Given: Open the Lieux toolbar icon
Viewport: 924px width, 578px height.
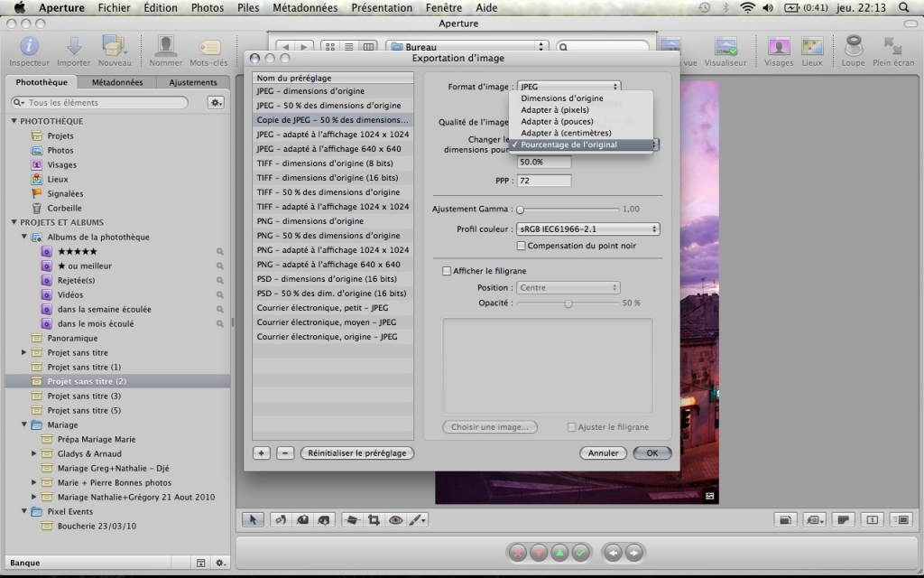Looking at the screenshot, I should pyautogui.click(x=812, y=47).
